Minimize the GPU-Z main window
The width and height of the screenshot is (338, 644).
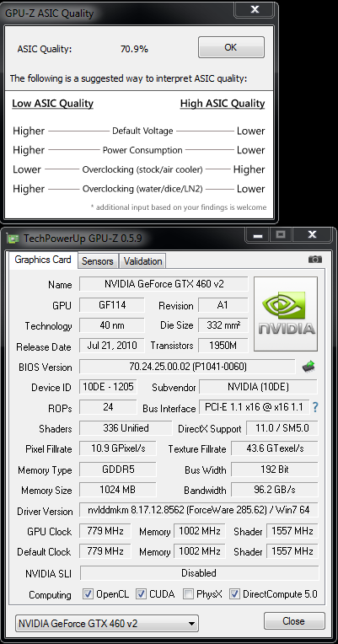pos(258,235)
